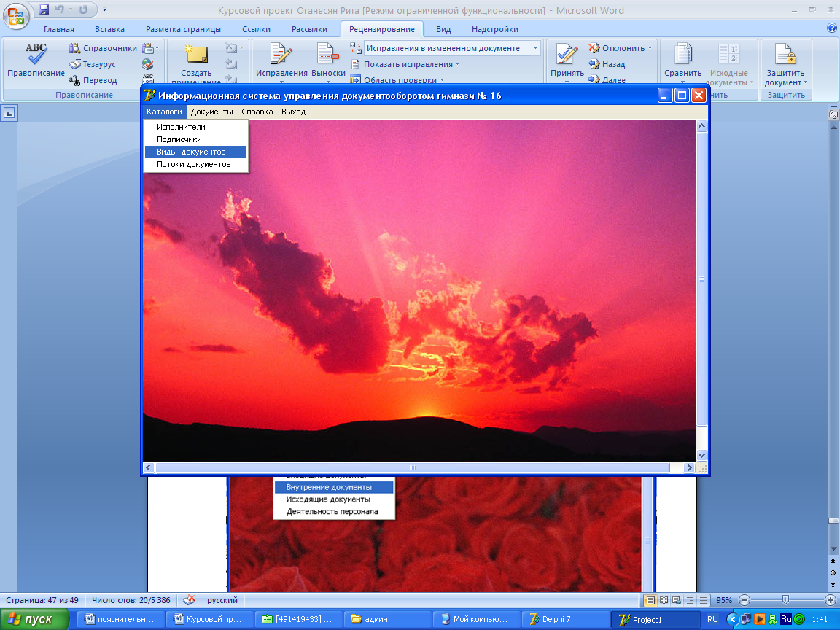Screen dimensions: 840x630
Task: Click the Выход menu item
Action: pyautogui.click(x=293, y=112)
